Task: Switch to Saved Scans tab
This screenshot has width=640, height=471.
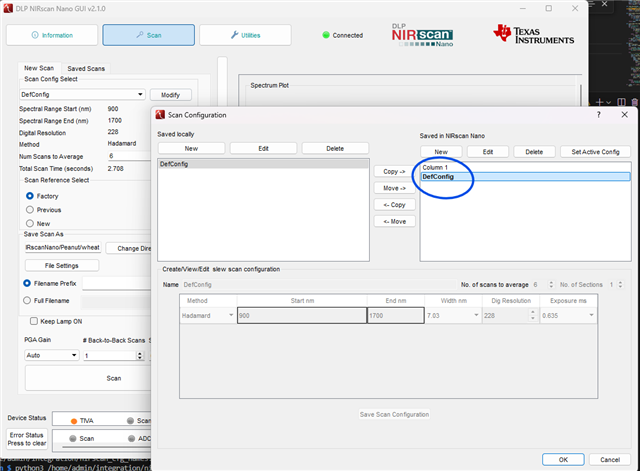Action: 86,69
